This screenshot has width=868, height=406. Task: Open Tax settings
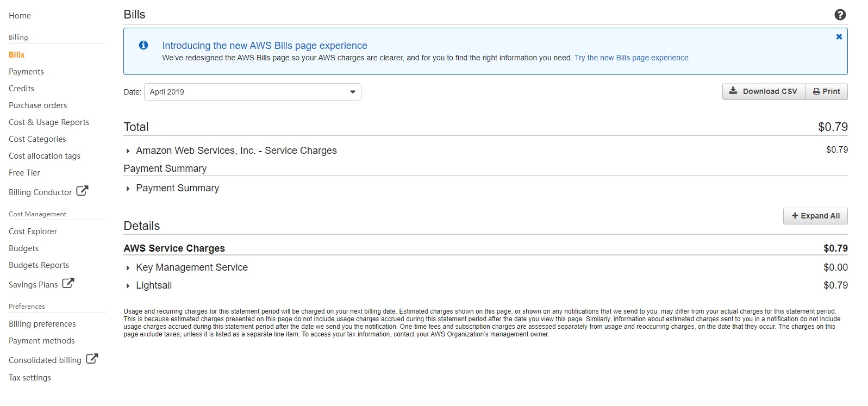tap(30, 378)
